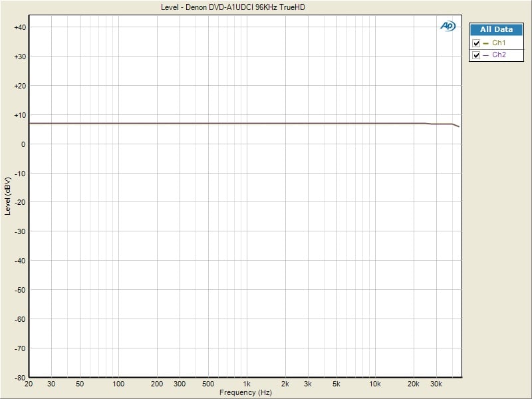Click the 30k frequency tick label
This screenshot has width=532, height=399.
pyautogui.click(x=436, y=384)
